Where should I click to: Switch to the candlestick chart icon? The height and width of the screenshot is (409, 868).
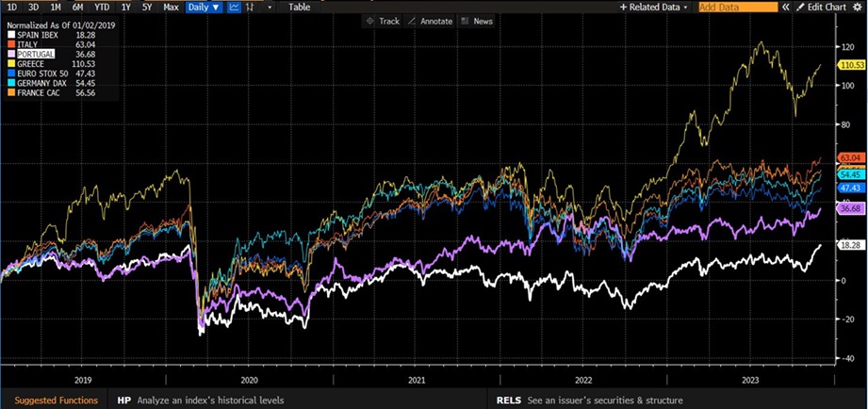(x=250, y=7)
